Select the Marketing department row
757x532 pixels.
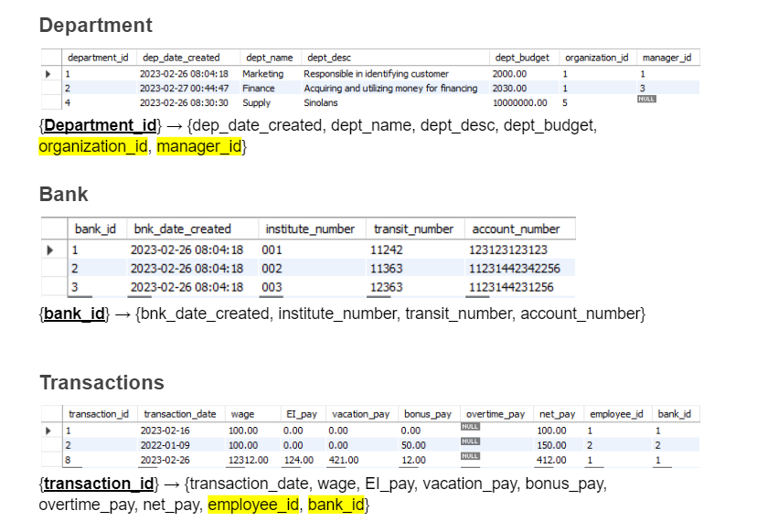265,73
